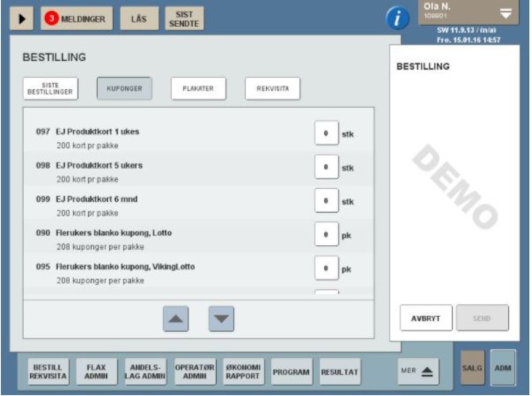Open the blue information icon
The width and height of the screenshot is (532, 396).
pyautogui.click(x=398, y=19)
